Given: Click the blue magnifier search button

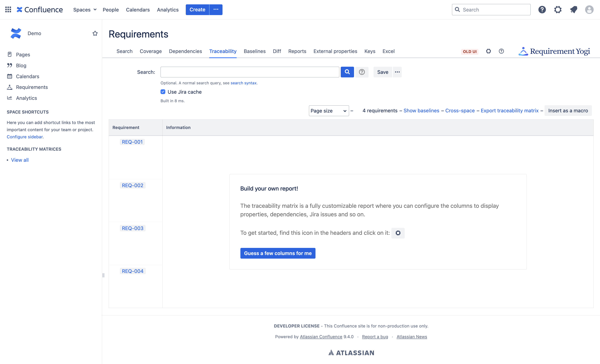Looking at the screenshot, I should click(347, 72).
